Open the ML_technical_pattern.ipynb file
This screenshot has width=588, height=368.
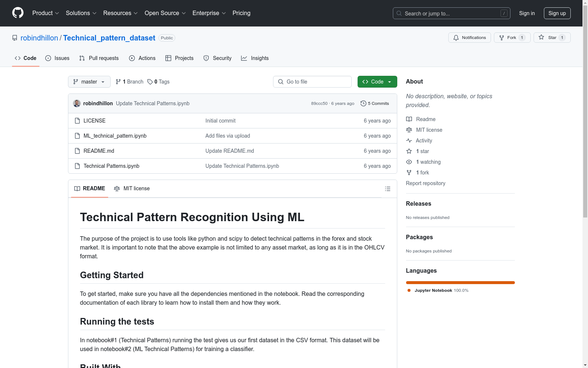click(115, 136)
